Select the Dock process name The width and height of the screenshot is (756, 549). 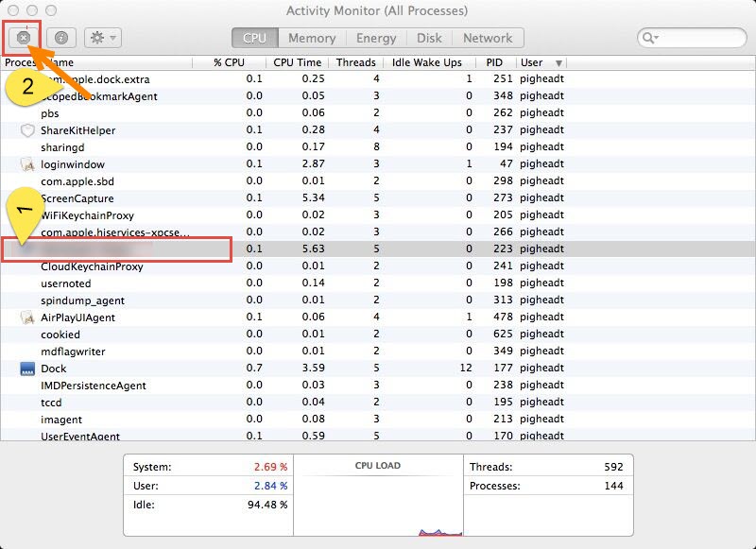pos(54,369)
